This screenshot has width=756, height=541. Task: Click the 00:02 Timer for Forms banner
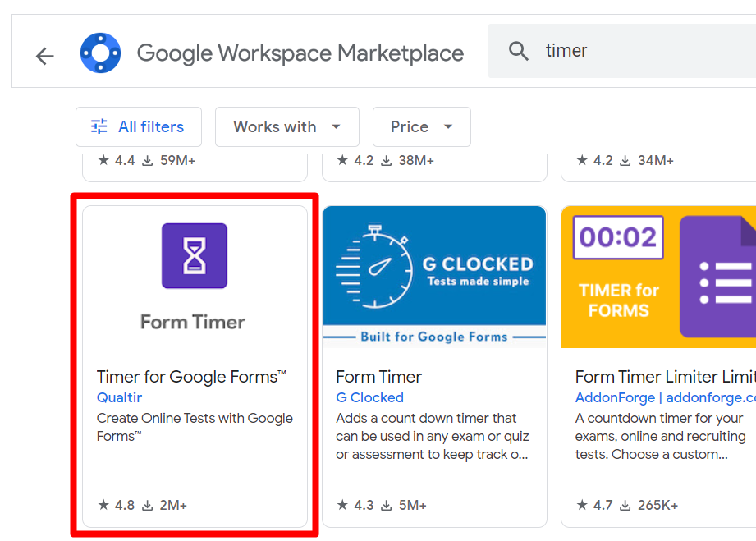coord(658,276)
